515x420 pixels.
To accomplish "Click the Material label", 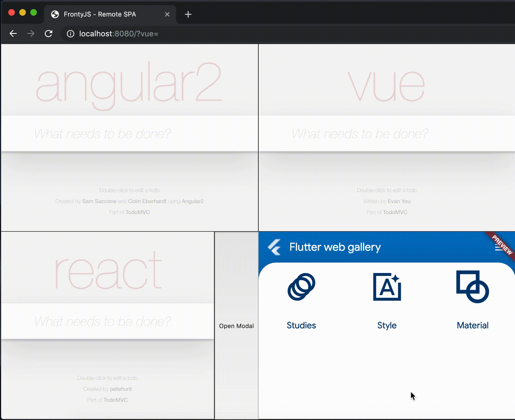I will pos(473,325).
